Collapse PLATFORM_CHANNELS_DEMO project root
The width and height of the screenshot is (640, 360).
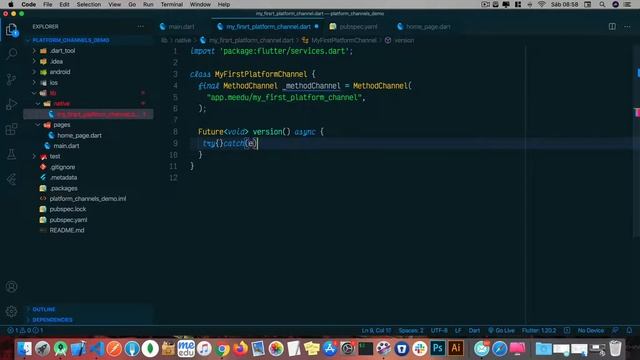click(x=71, y=40)
